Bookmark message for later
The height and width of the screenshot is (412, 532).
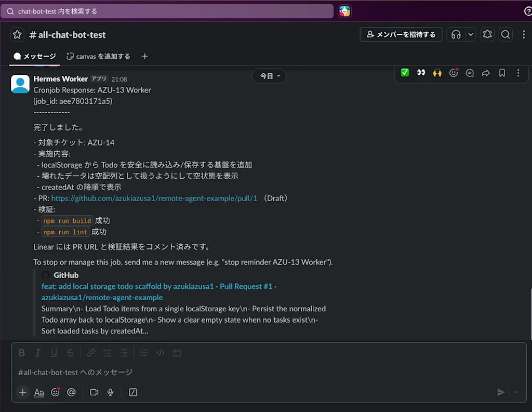click(x=502, y=73)
